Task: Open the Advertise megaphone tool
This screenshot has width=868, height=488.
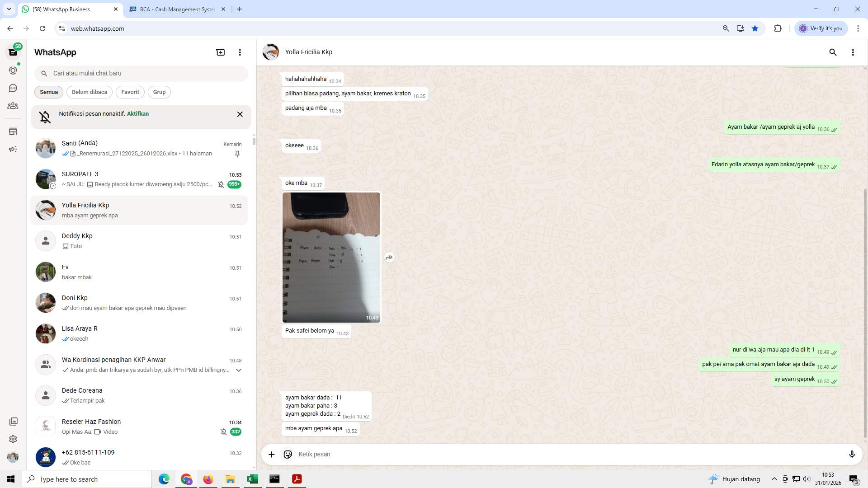Action: (x=13, y=149)
